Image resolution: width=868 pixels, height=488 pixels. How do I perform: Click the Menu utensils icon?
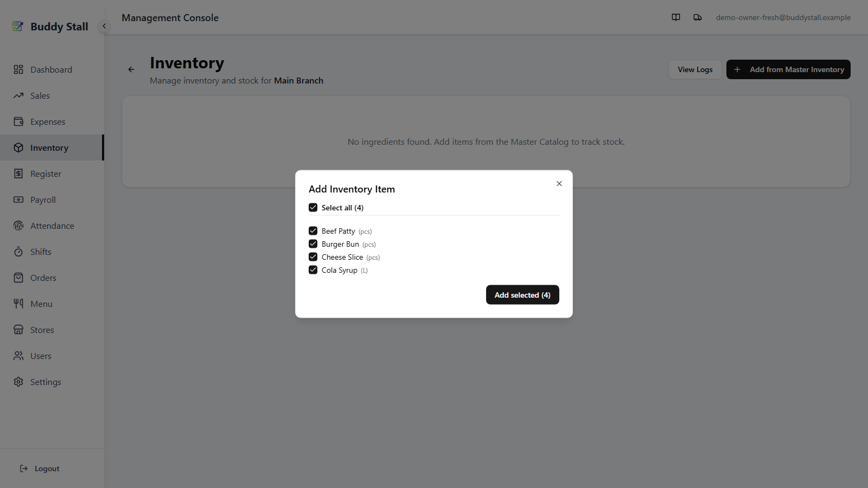point(18,304)
